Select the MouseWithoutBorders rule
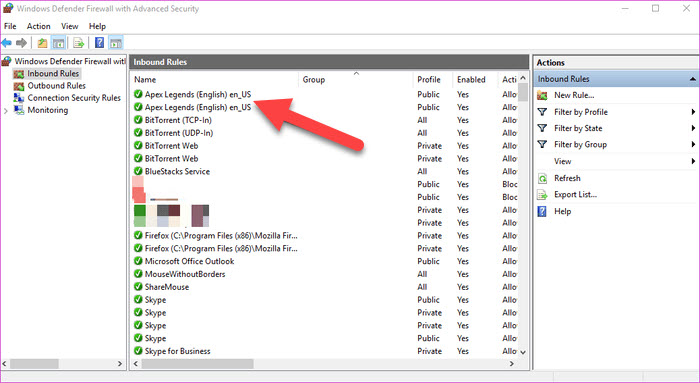Viewport: 700px width, 383px height. (185, 274)
